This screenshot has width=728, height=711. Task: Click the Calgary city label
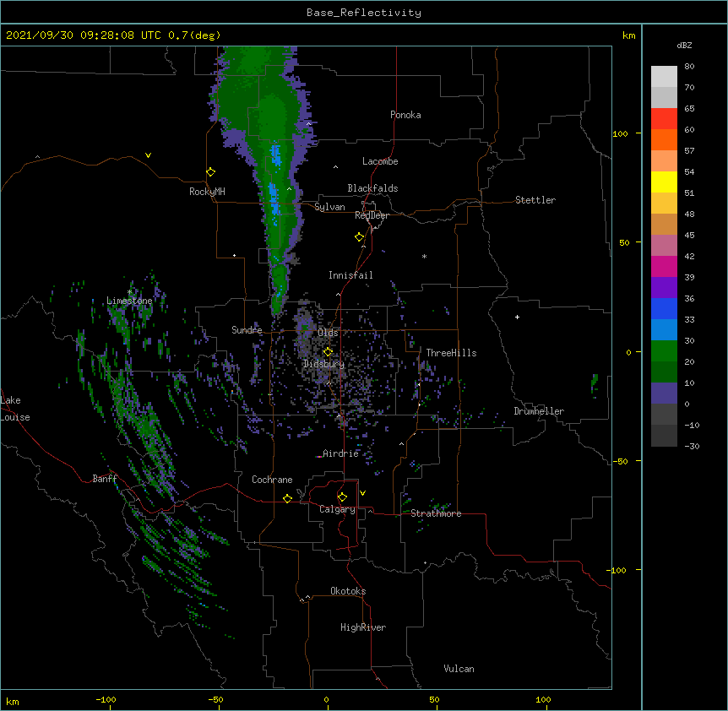pyautogui.click(x=337, y=509)
